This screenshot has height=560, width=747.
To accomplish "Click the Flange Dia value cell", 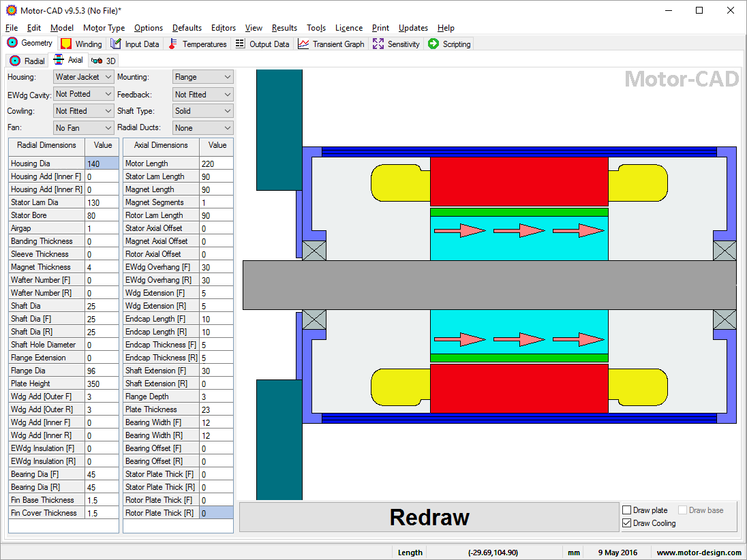I will click(102, 371).
